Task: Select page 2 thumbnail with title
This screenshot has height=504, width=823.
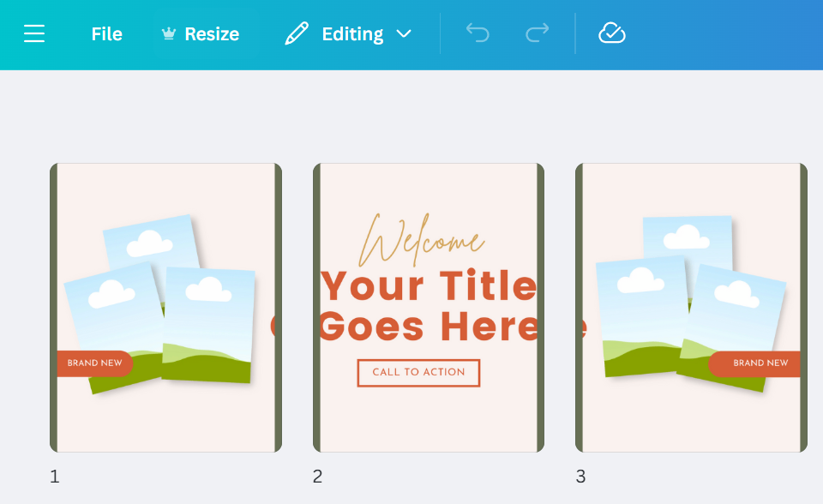Action: pos(429,308)
